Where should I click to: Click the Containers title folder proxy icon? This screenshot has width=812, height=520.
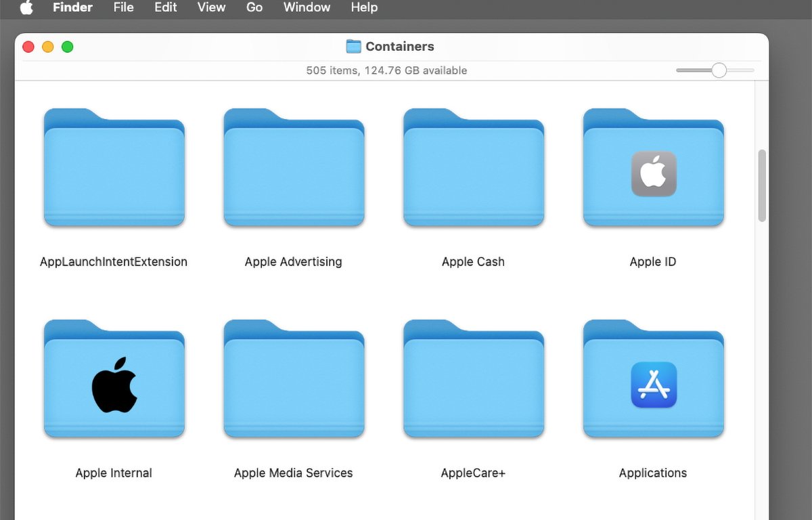353,47
